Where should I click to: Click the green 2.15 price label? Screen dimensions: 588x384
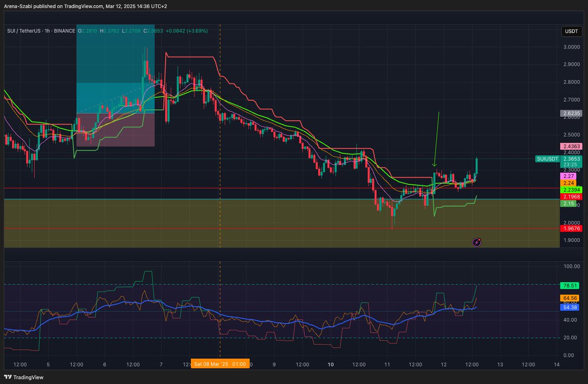click(x=568, y=203)
